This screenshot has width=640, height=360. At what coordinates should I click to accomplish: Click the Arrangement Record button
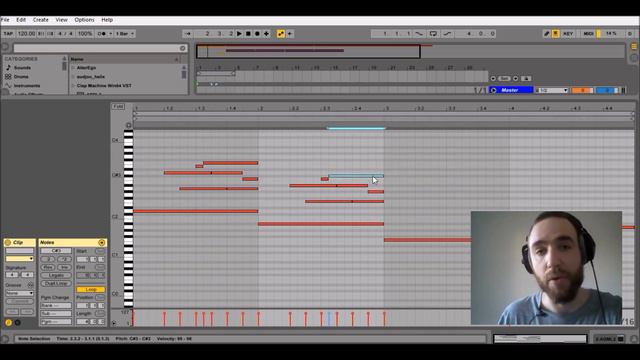click(257, 34)
